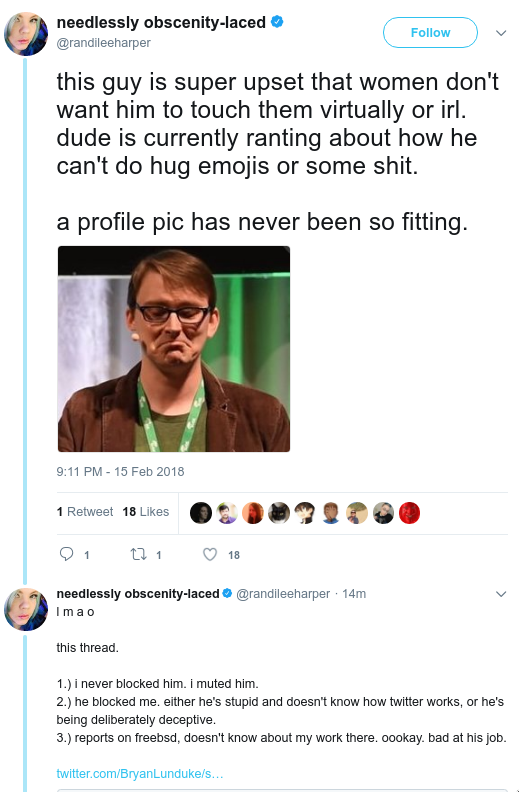519x792 pixels.
Task: Open the twitter.com/BryanLunduke link
Action: tap(140, 774)
